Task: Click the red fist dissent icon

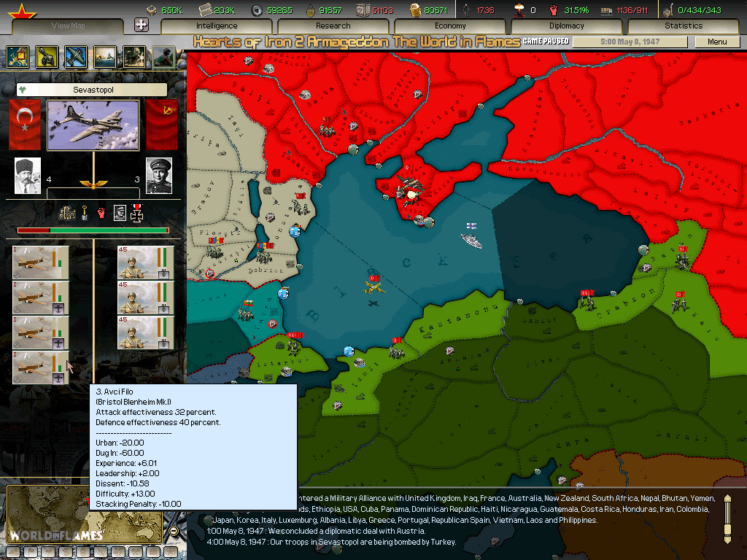Action: coord(101,213)
